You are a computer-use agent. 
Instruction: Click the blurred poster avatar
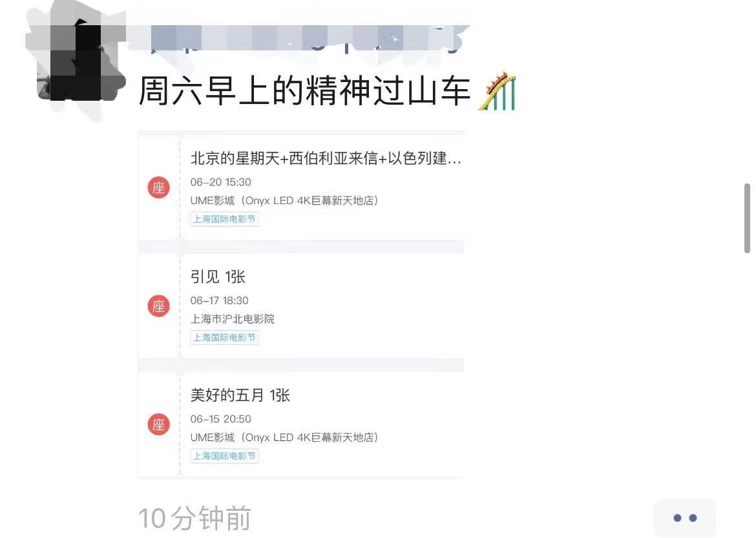click(76, 63)
